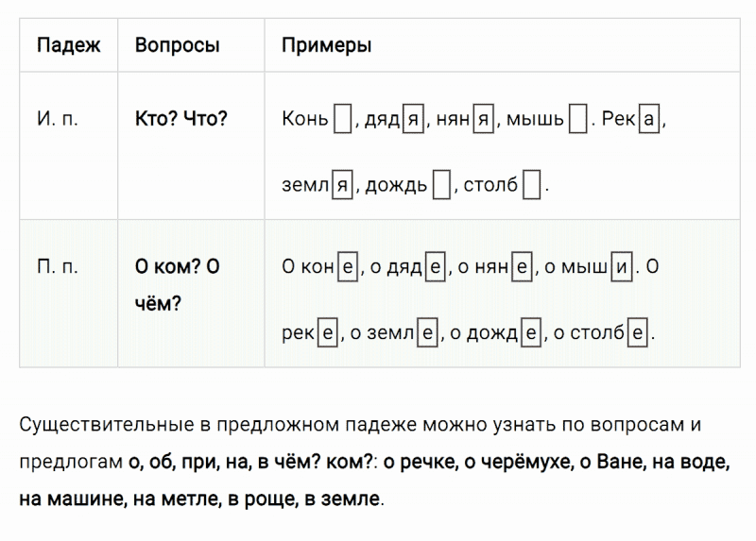Click the boxed "е" ending in "О коне"

tap(347, 267)
